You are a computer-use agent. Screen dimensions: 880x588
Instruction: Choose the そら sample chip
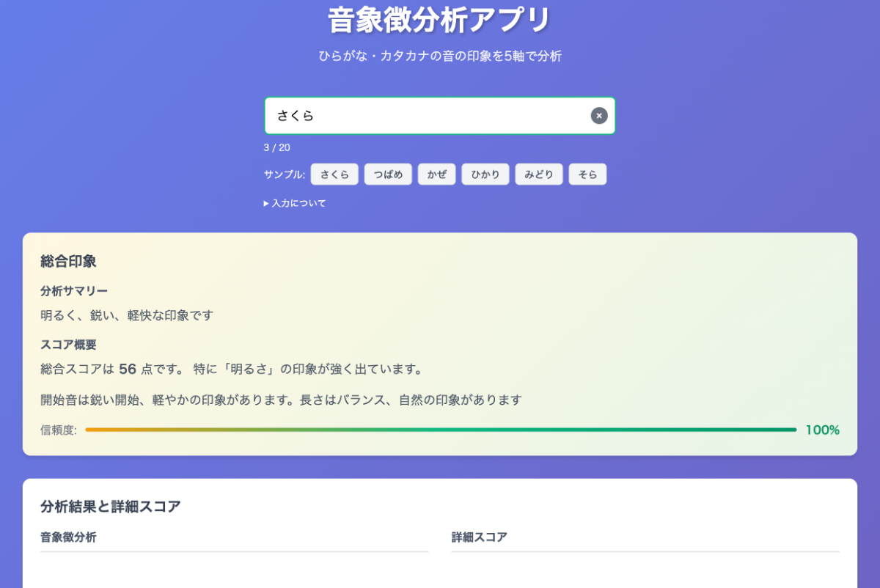(x=587, y=174)
